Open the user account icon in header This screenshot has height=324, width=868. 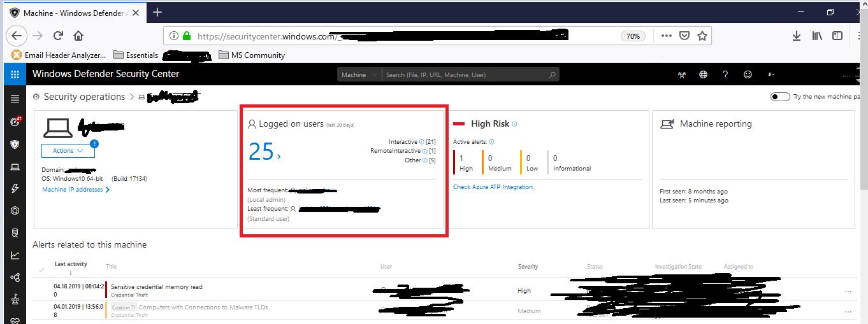[771, 74]
